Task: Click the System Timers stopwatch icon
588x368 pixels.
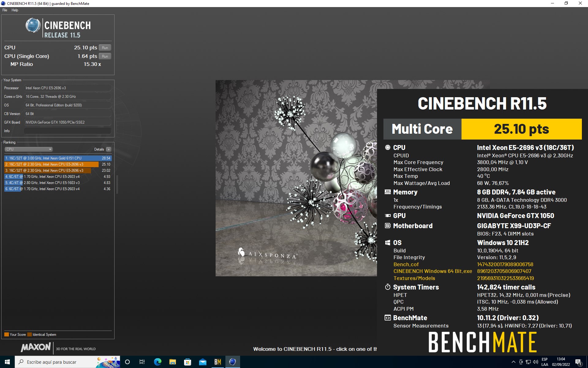Action: coord(388,287)
